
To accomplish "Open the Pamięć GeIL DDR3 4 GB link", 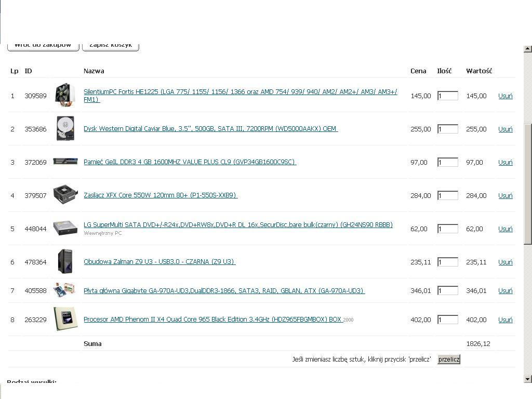I will point(190,162).
